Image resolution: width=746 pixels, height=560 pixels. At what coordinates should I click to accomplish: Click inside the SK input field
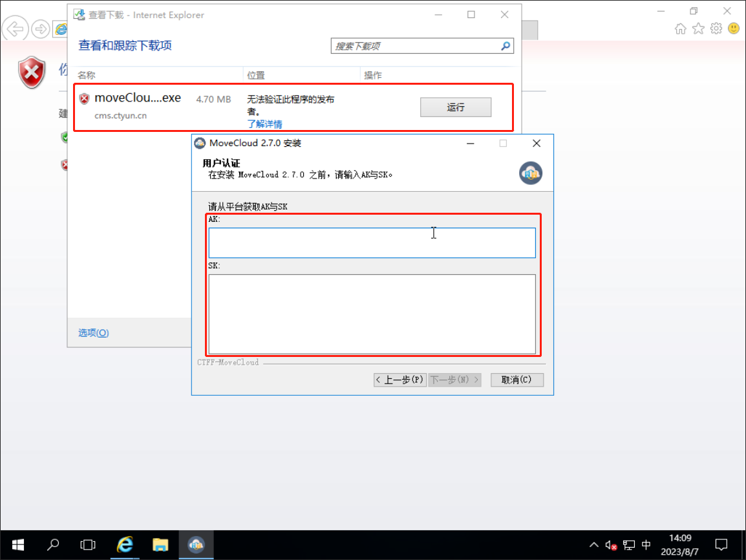click(x=372, y=314)
